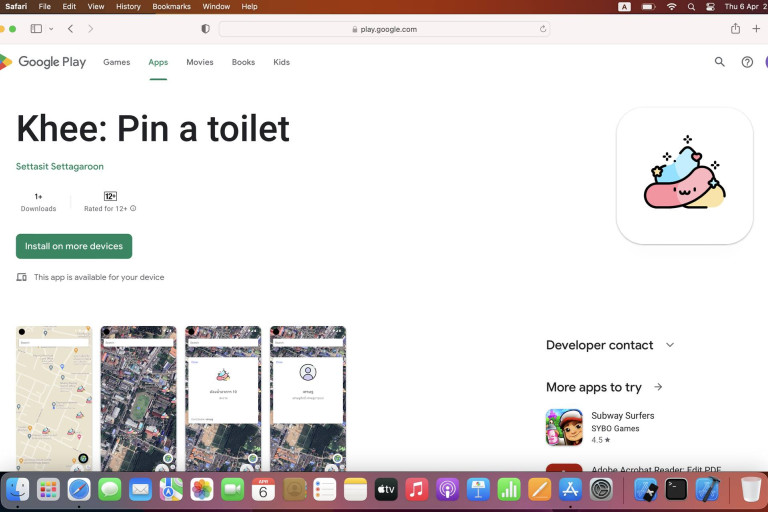Screen dimensions: 768x512
Task: Click the Subway Surfers app icon
Action: click(x=564, y=427)
